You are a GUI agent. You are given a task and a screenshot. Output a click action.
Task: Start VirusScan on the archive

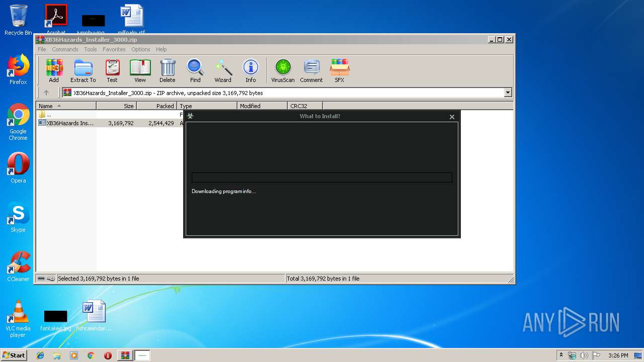click(x=283, y=70)
